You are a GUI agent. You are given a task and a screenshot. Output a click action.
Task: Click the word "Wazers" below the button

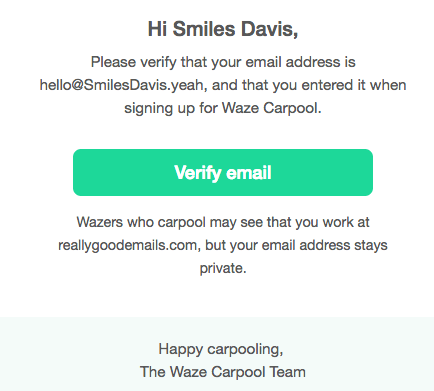coord(100,222)
